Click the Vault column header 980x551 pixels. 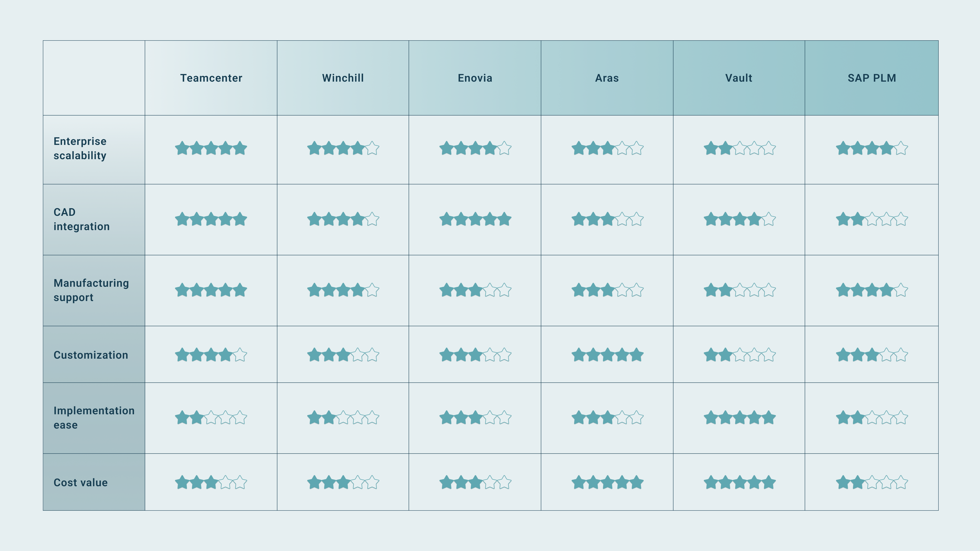(x=739, y=78)
